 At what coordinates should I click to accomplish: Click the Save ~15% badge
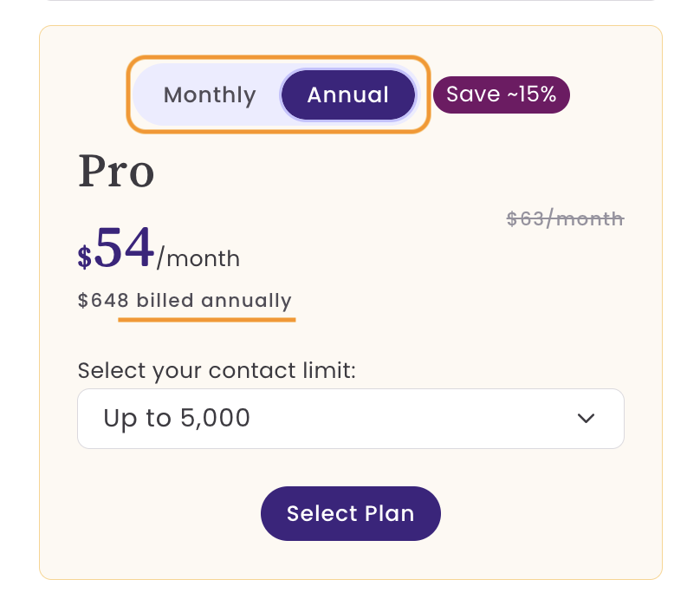point(502,94)
